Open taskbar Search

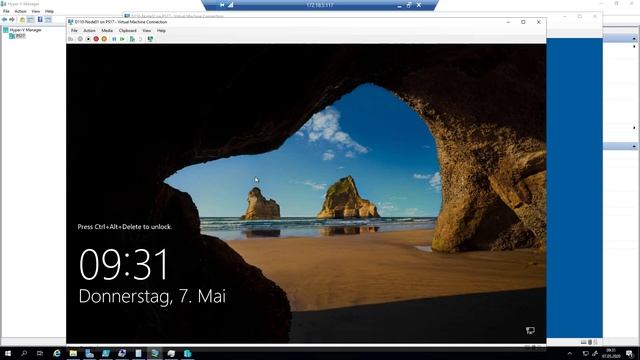[24, 353]
